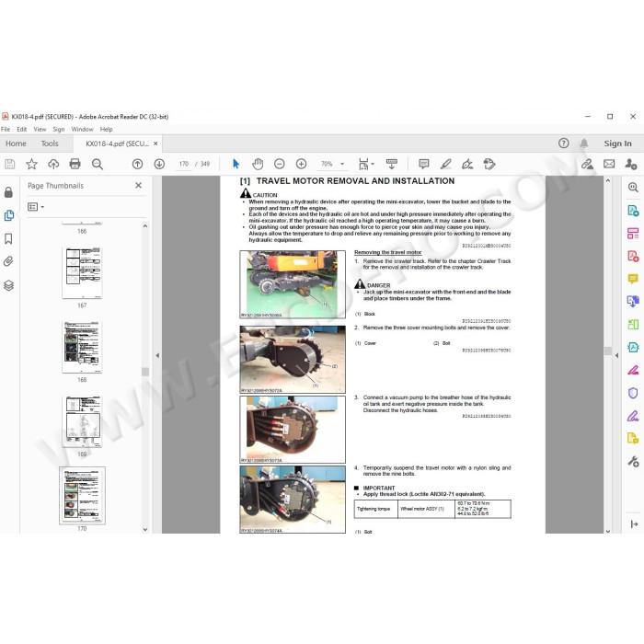
Task: Open More Tools wrench icon in right pane
Action: click(x=633, y=462)
